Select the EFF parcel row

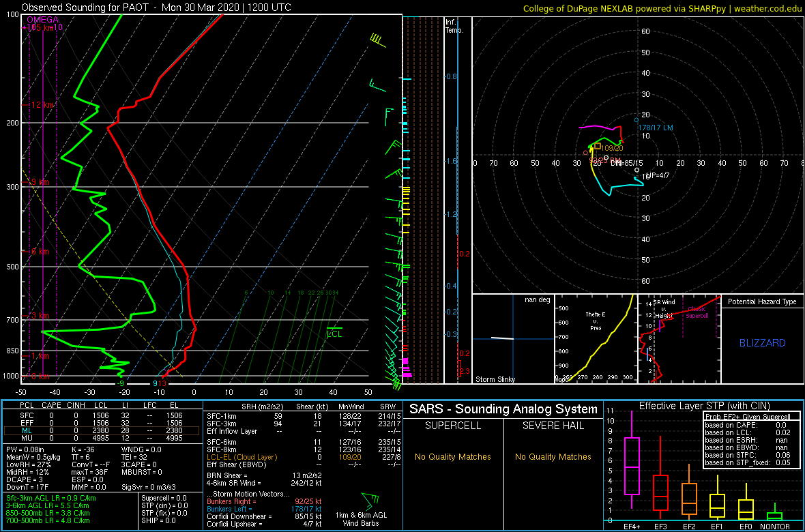(x=102, y=423)
